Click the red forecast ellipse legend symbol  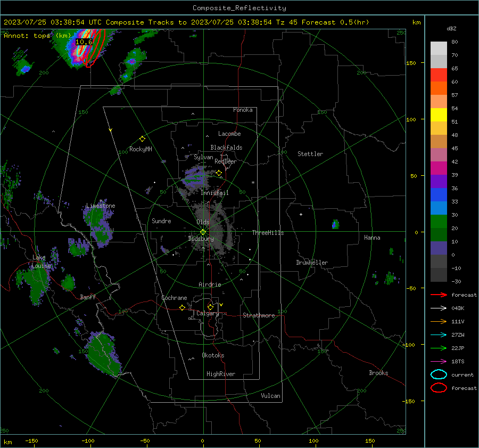coord(439,388)
